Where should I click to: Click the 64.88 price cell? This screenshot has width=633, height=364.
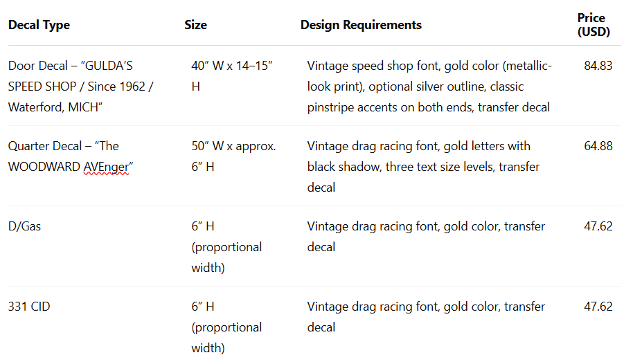coord(598,146)
